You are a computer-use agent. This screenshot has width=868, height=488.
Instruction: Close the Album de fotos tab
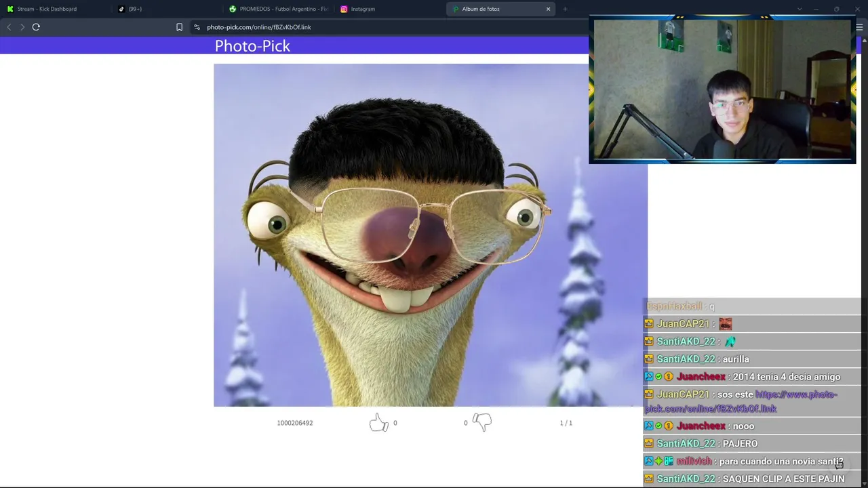click(548, 9)
